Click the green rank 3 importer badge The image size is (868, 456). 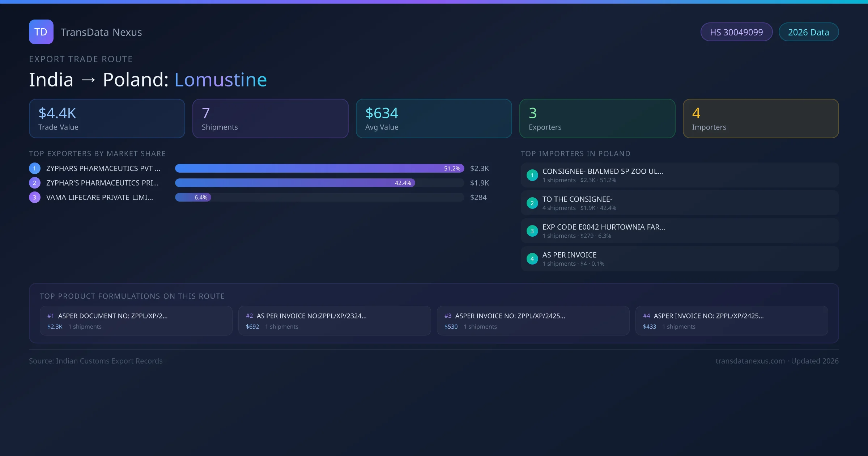[532, 231]
